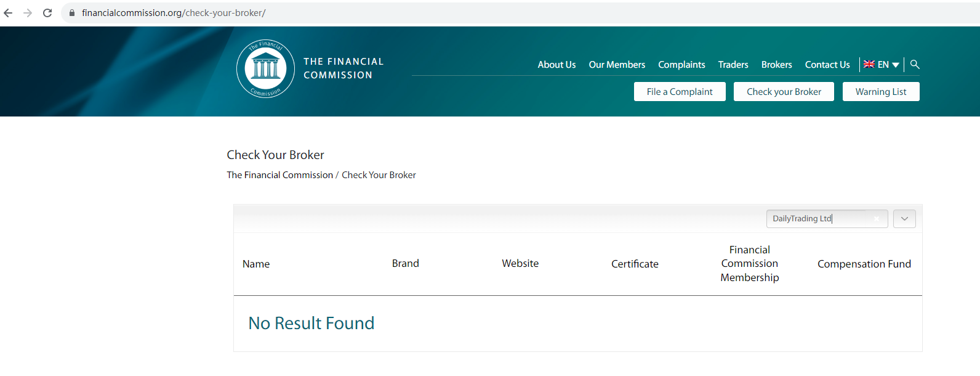
Task: Clear the search field with the X icon
Action: pyautogui.click(x=877, y=219)
